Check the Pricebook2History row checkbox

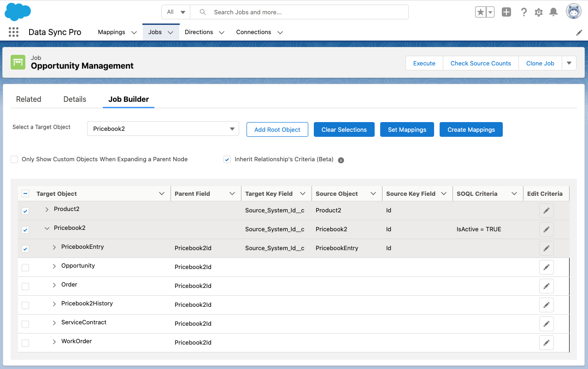point(25,305)
